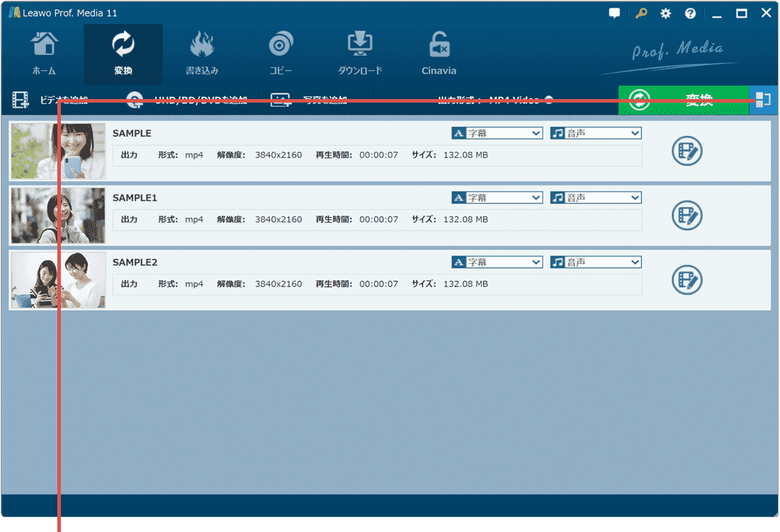Viewport: 780px width, 532px height.
Task: Open the Copy (コピー) module
Action: click(x=281, y=54)
